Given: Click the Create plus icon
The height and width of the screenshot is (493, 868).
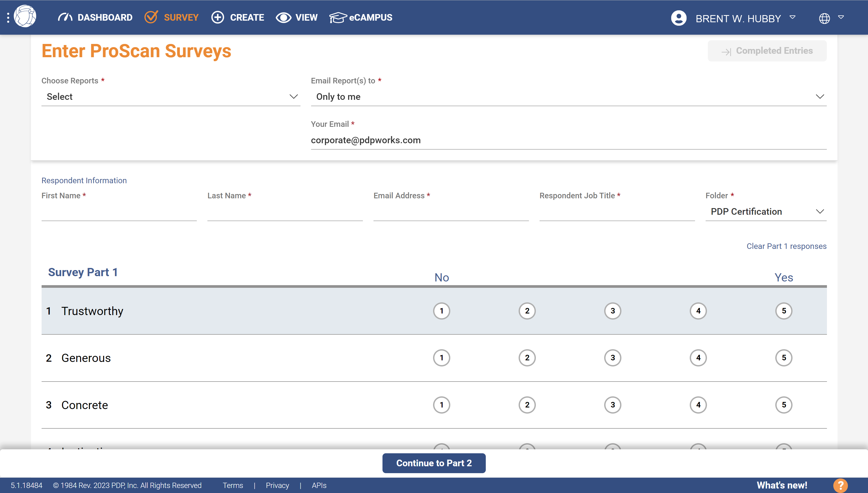Looking at the screenshot, I should (x=217, y=17).
